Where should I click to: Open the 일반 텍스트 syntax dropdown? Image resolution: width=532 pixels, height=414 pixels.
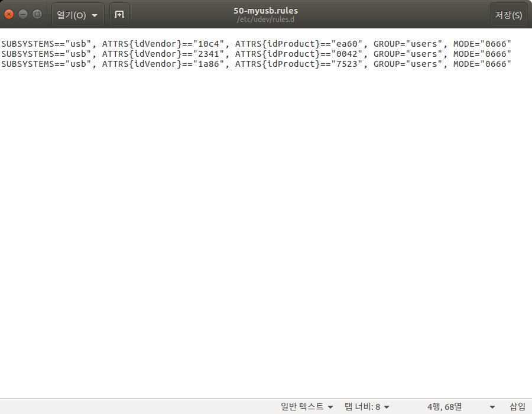[307, 406]
